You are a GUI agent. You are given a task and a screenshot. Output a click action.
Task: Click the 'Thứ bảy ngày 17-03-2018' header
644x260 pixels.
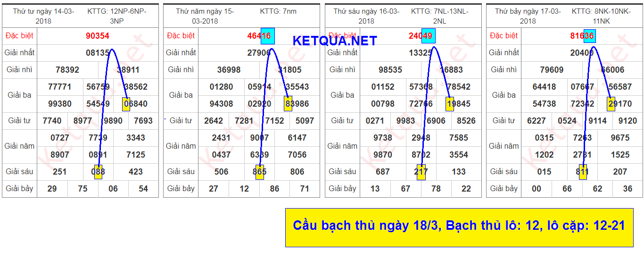528,16
